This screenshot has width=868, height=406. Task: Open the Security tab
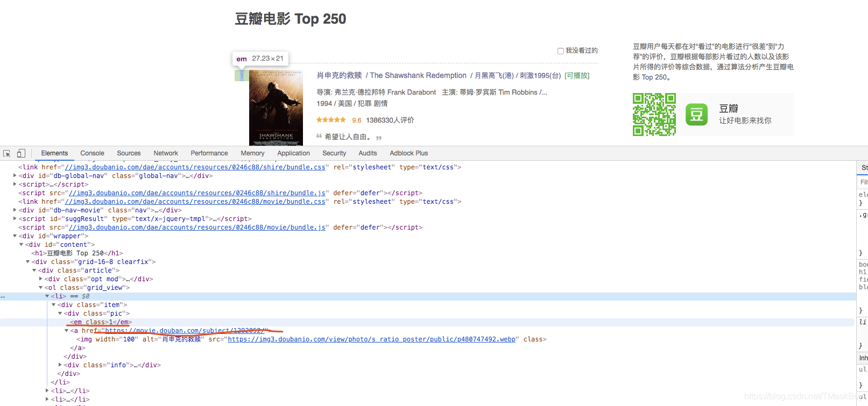334,153
